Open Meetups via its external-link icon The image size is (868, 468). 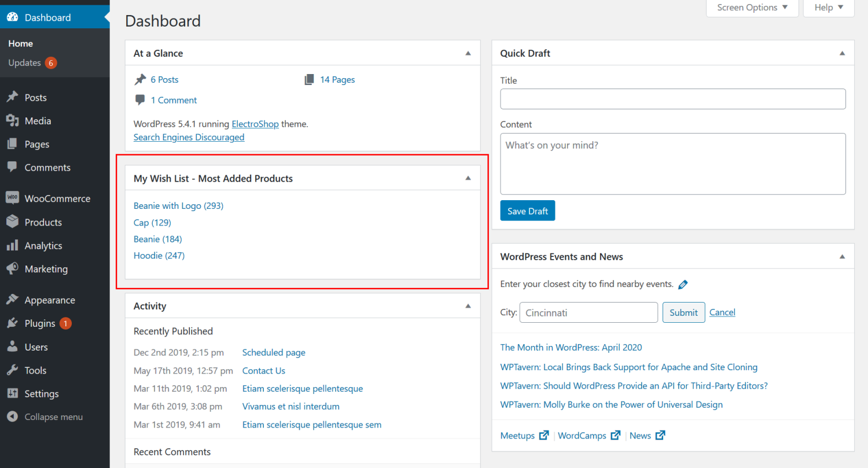click(x=543, y=435)
